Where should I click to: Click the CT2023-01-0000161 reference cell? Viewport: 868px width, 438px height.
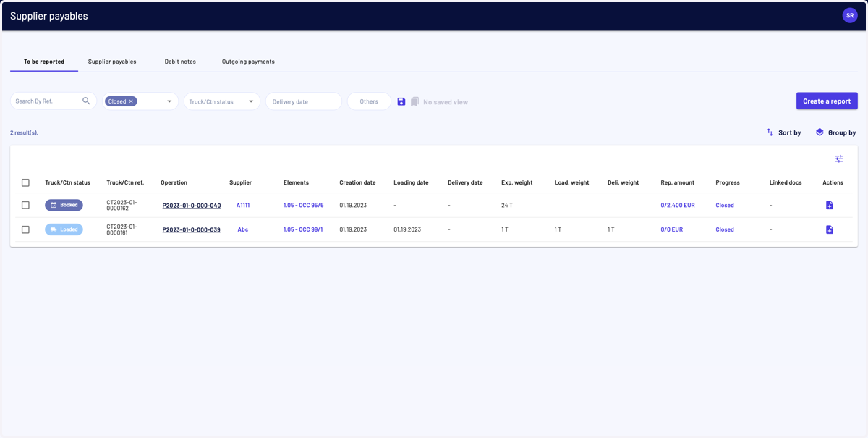tap(122, 229)
